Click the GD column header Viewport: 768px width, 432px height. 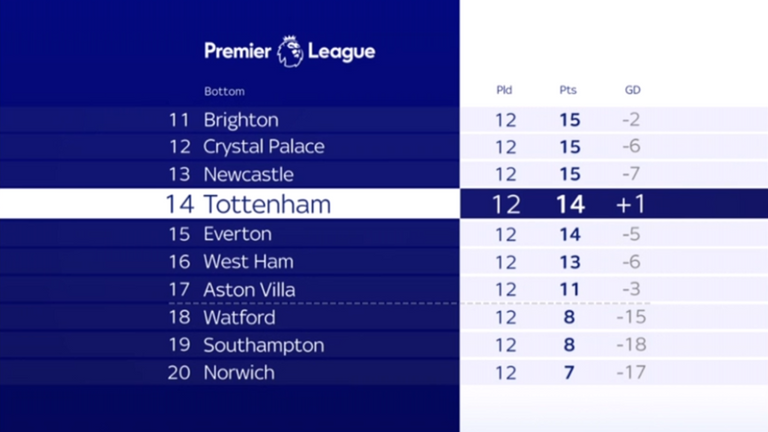tap(632, 90)
